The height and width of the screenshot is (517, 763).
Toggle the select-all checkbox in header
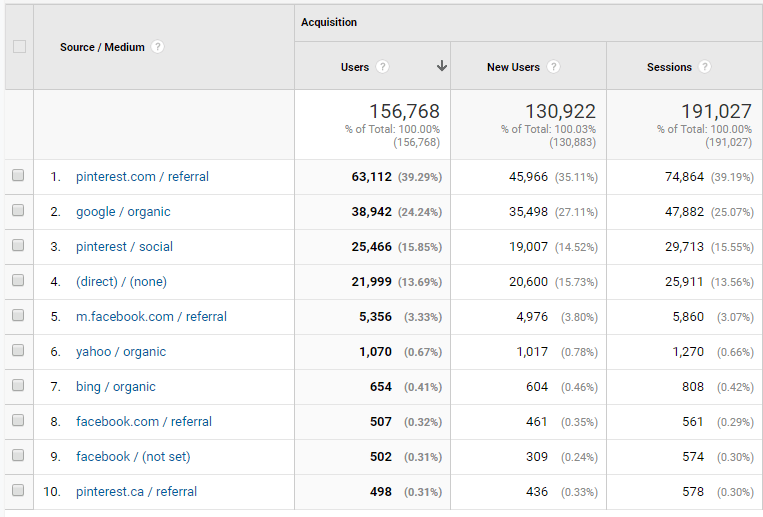(19, 47)
